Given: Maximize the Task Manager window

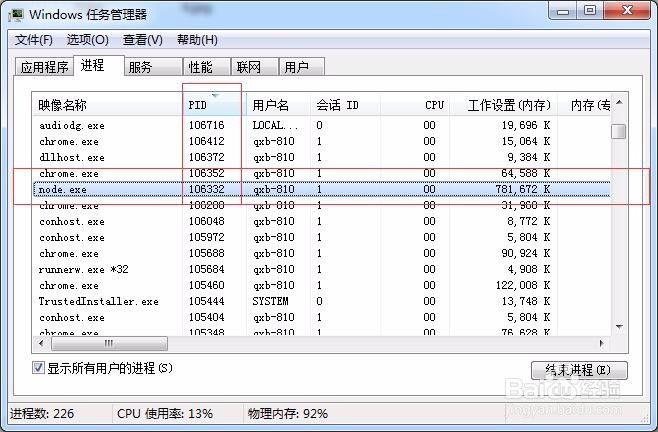Looking at the screenshot, I should click(x=590, y=10).
